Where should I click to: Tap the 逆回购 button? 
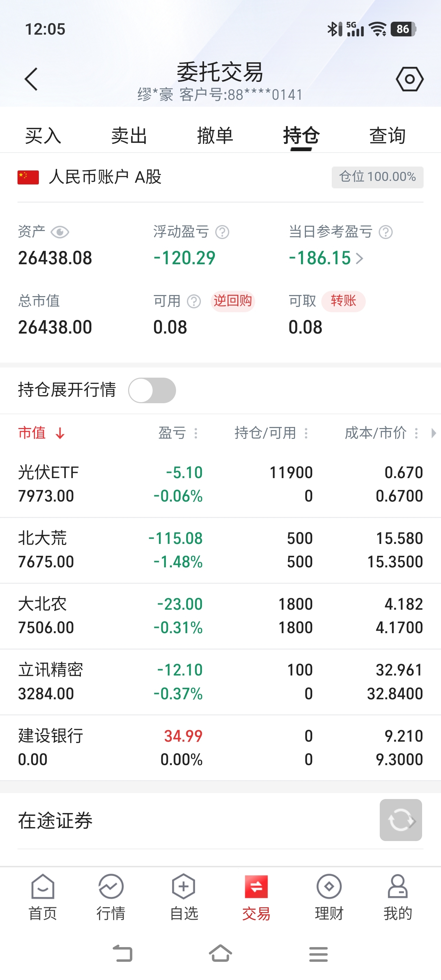coord(232,301)
